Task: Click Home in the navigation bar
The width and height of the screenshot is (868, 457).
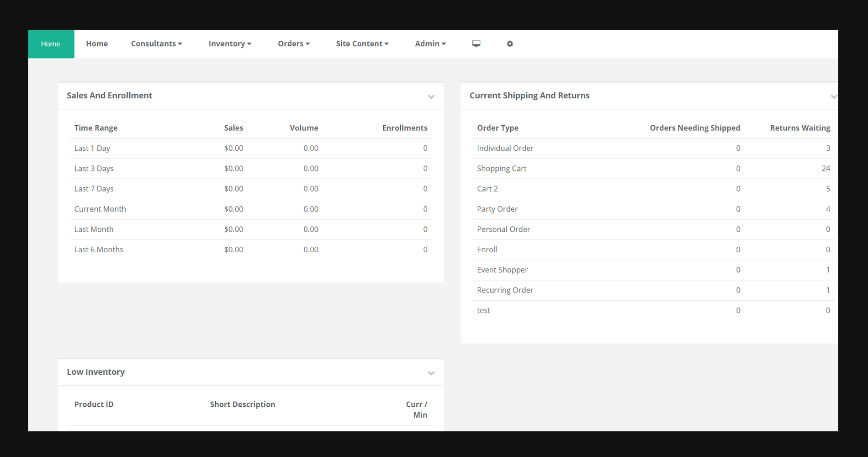Action: [x=97, y=43]
